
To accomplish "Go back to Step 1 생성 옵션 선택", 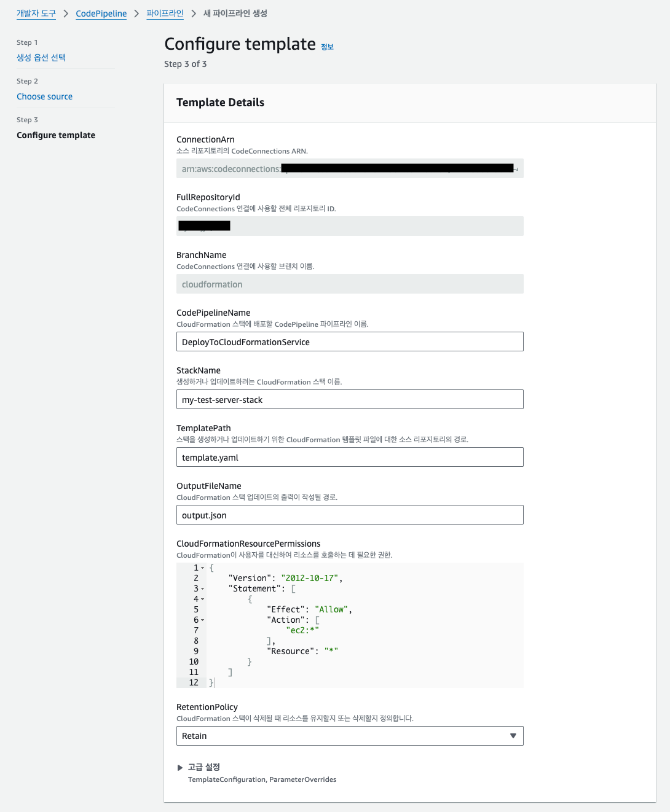I will (x=41, y=58).
